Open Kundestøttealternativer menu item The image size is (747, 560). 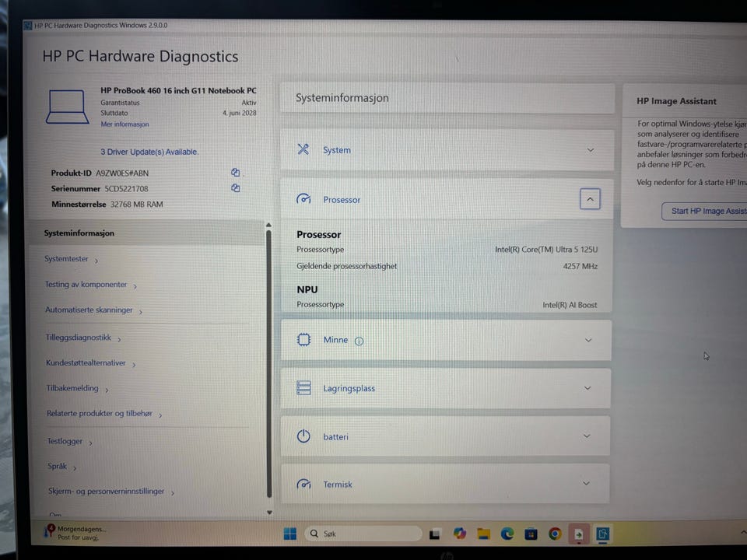pyautogui.click(x=90, y=363)
